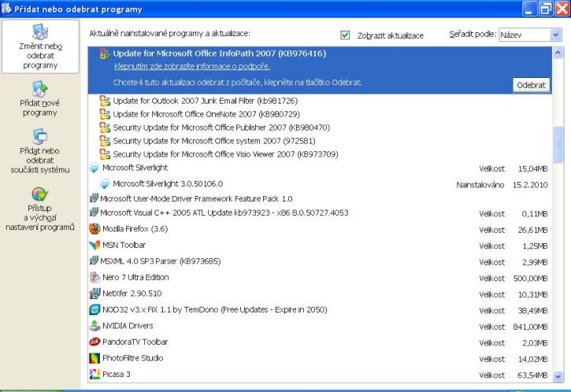The width and height of the screenshot is (571, 392).
Task: Click the NetXfer 2.90.510 icon
Action: [95, 294]
